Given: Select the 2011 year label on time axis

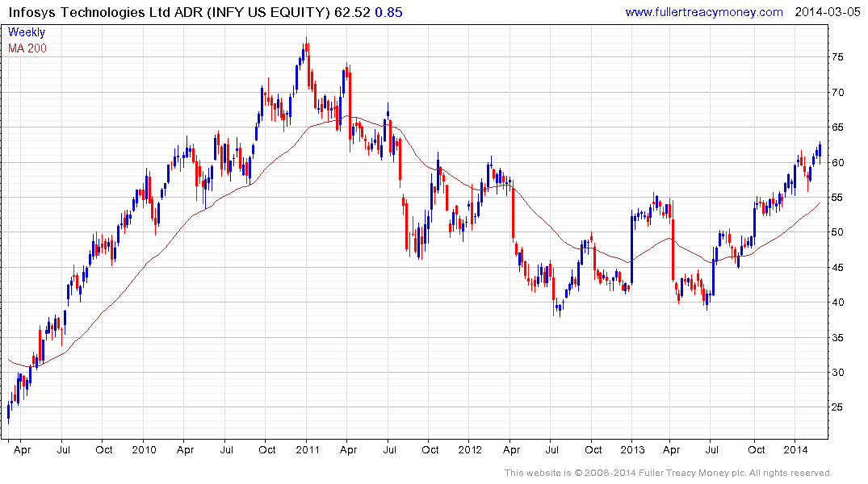Looking at the screenshot, I should (x=308, y=449).
